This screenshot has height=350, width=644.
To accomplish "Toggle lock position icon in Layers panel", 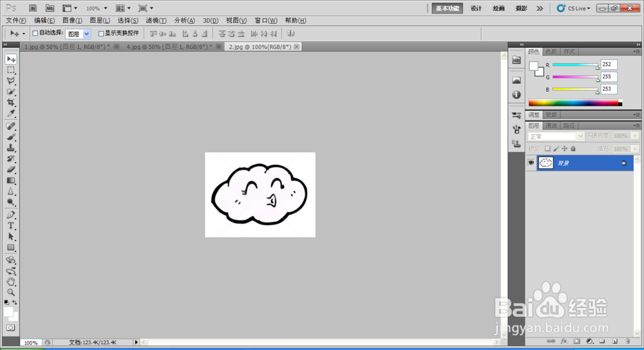I will [565, 148].
